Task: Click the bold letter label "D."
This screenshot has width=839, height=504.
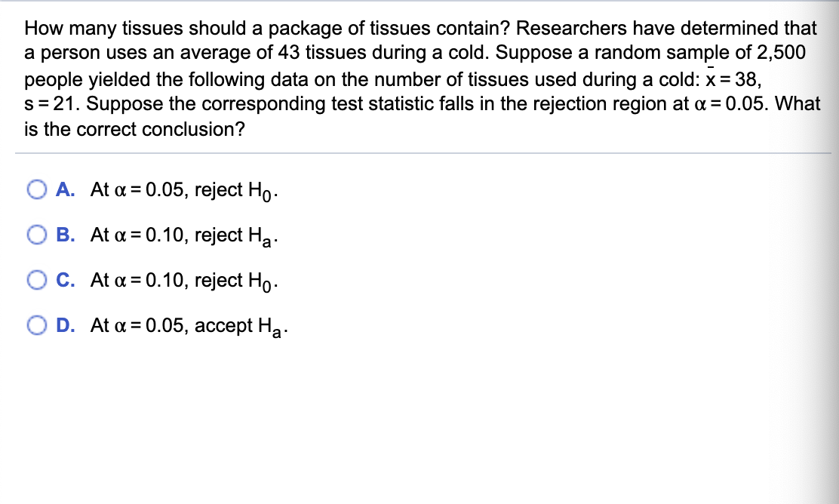Action: pos(65,325)
